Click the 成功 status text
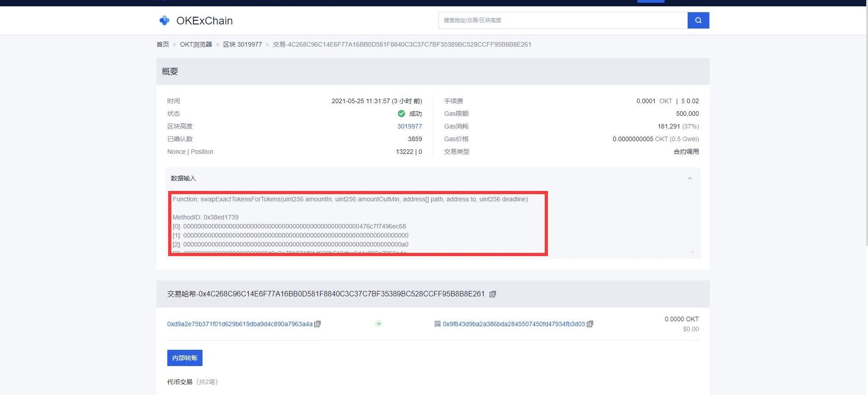 [415, 114]
